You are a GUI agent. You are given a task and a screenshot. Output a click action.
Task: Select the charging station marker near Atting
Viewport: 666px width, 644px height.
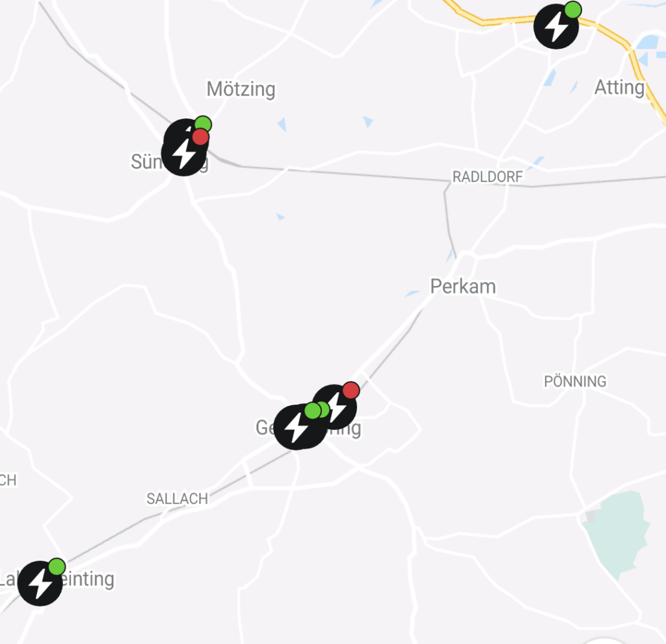(x=556, y=26)
